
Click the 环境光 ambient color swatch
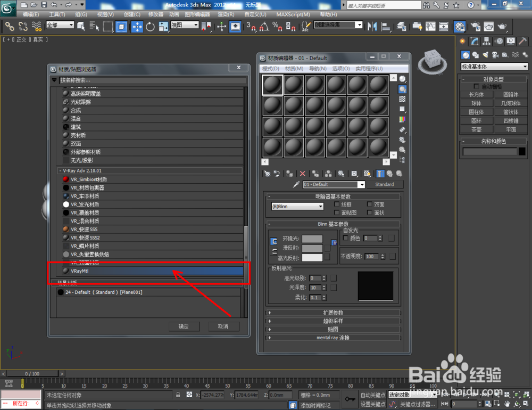click(x=312, y=239)
